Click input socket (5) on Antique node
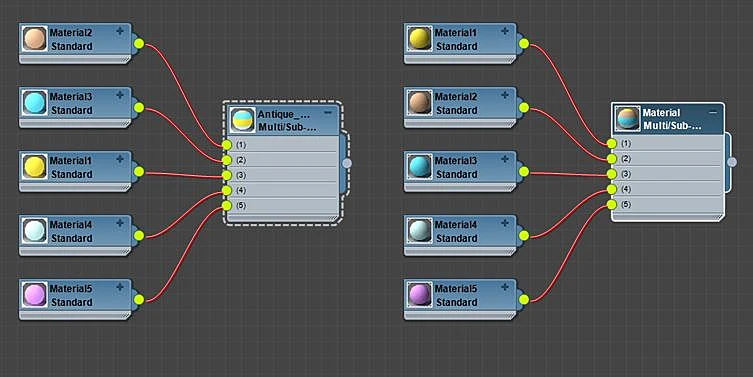 point(227,206)
